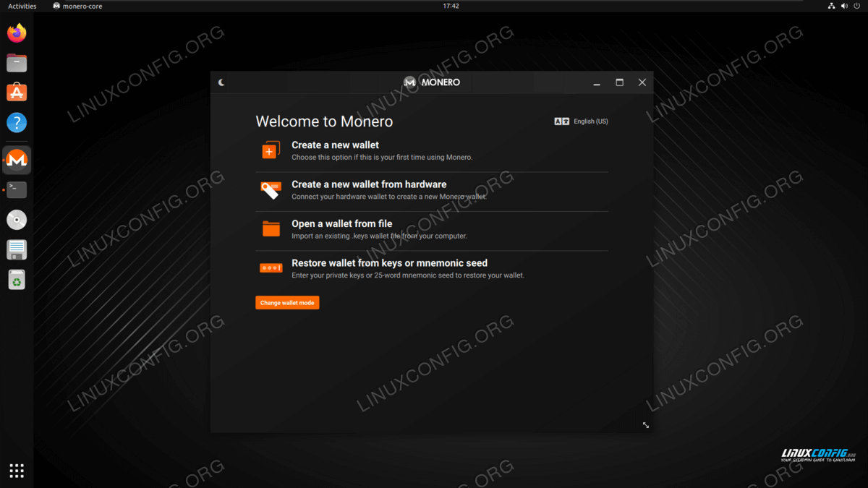The width and height of the screenshot is (868, 488).
Task: Choose 'Create a new wallet from hardware'
Action: coord(432,190)
